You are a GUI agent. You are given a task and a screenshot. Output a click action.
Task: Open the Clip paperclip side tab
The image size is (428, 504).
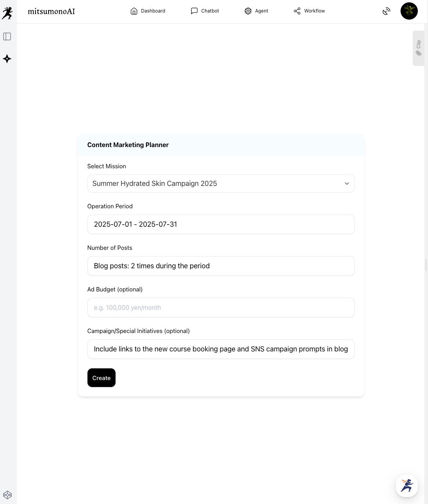pyautogui.click(x=419, y=48)
